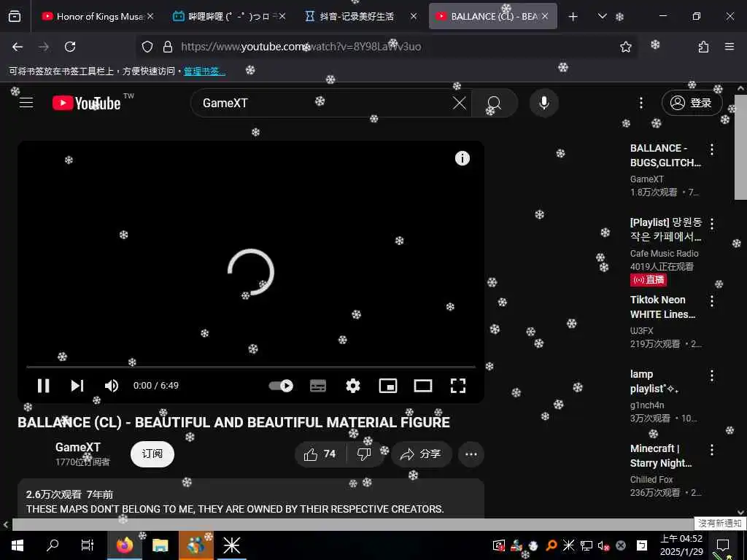Start voice search with the microphone
This screenshot has height=560, width=747.
point(543,103)
